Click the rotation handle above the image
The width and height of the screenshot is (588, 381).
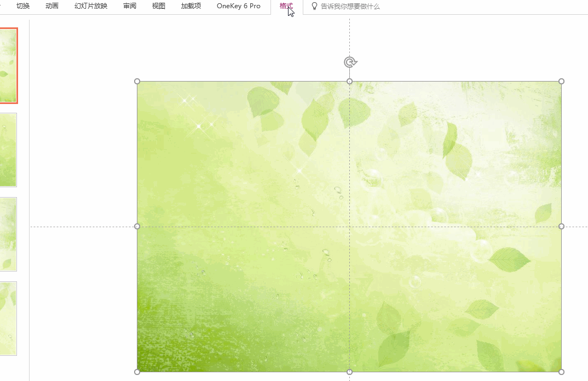click(x=350, y=62)
